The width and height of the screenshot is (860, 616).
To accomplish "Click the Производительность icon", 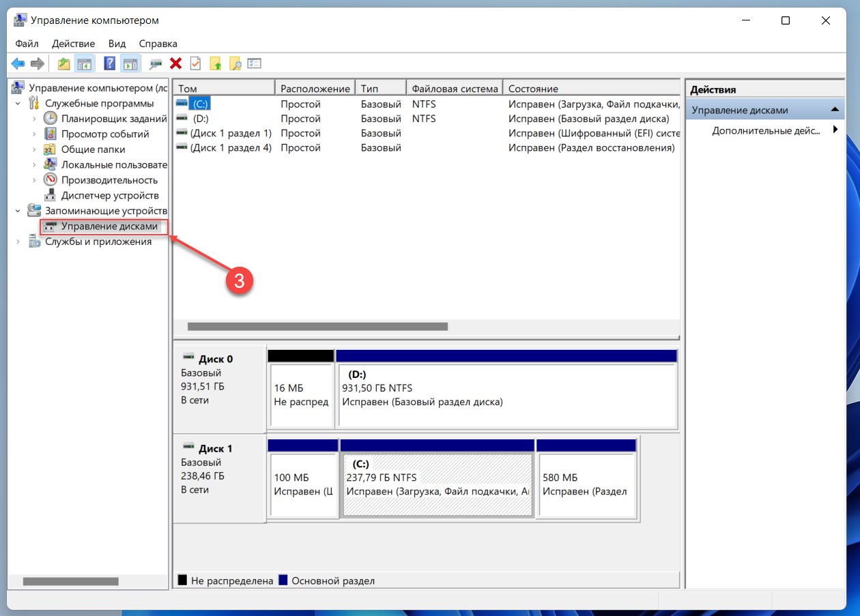I will coord(51,180).
